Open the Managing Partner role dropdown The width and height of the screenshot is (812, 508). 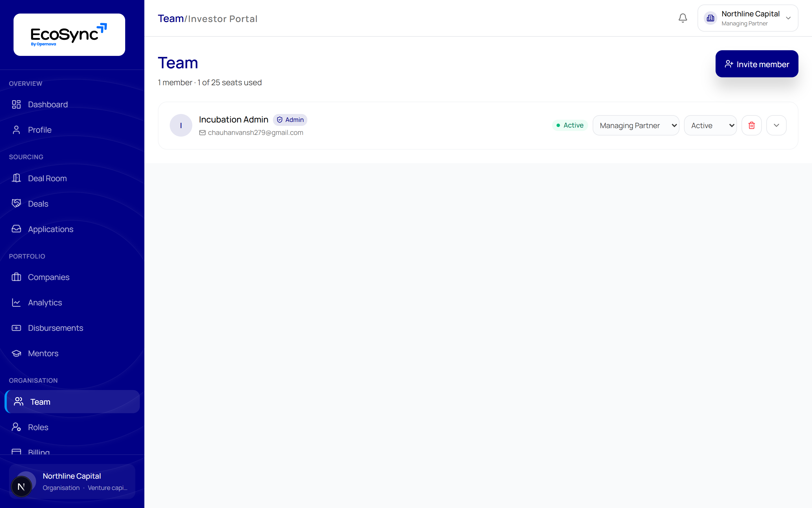pos(636,125)
